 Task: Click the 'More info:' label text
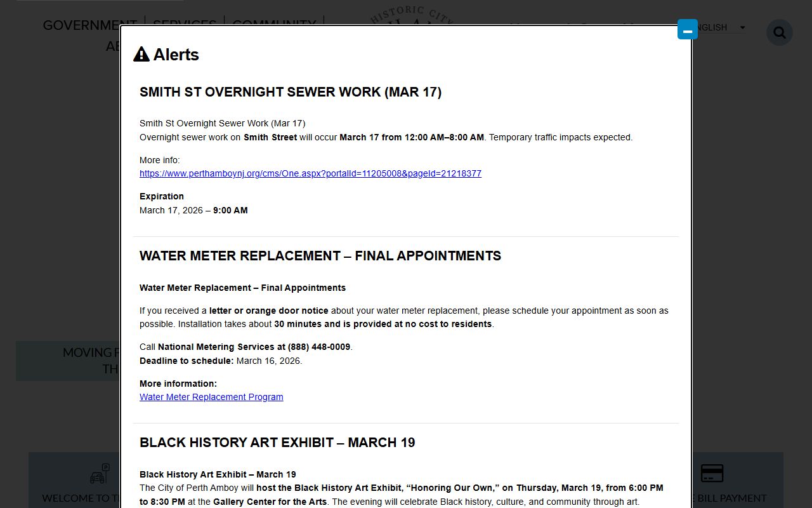click(x=160, y=160)
